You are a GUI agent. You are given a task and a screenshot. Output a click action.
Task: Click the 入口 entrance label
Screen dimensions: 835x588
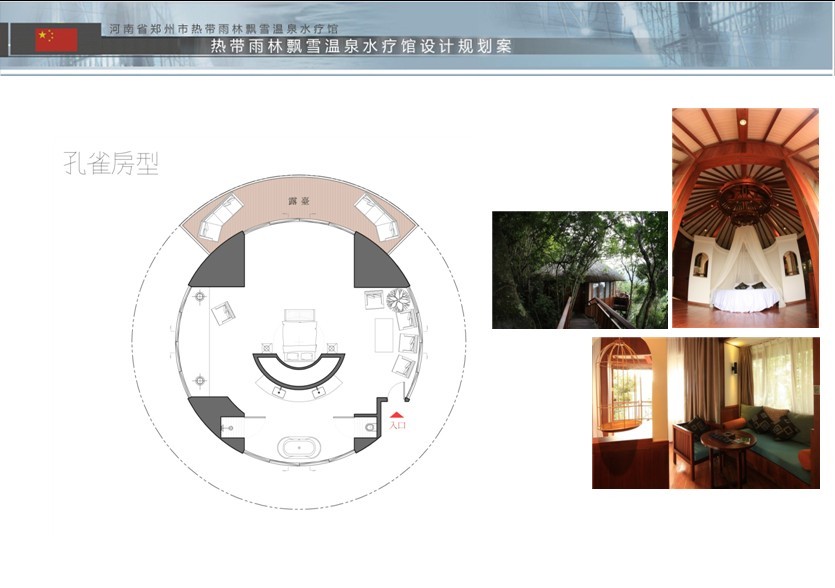coord(397,426)
